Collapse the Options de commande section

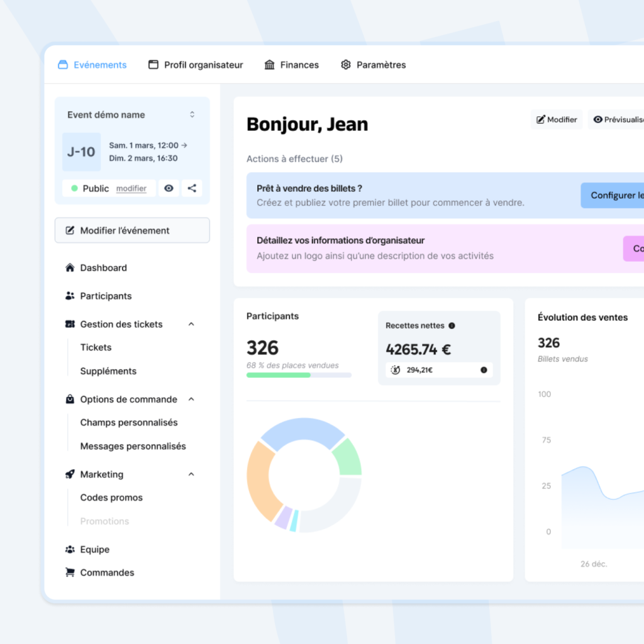click(191, 399)
